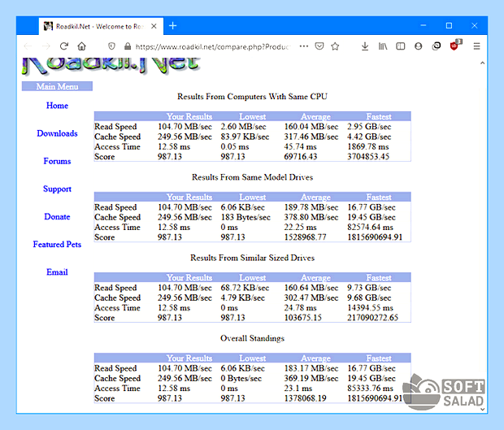Viewport: 504px width, 430px height.
Task: Bookmark this page with star icon
Action: coord(335,46)
